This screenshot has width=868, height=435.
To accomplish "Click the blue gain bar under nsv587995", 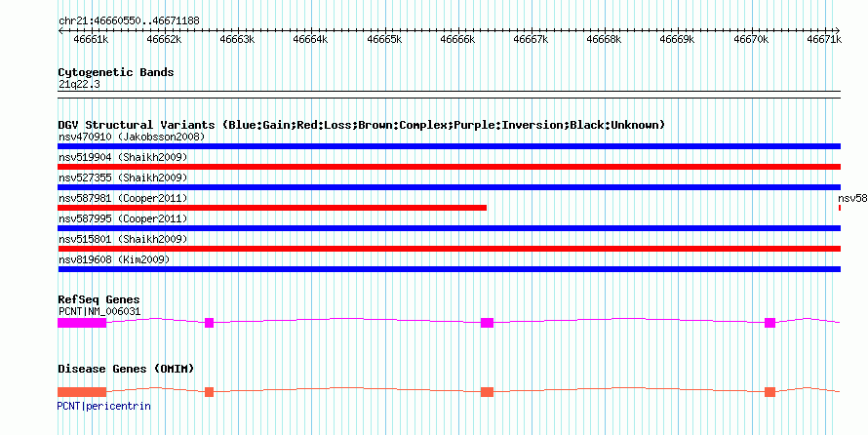I will (x=449, y=228).
